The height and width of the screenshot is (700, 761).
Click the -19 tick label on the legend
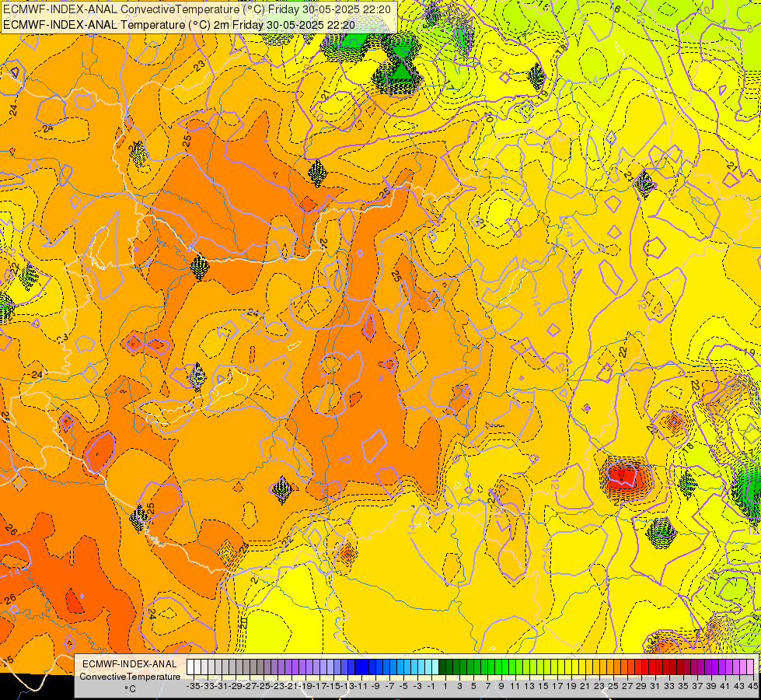(x=305, y=686)
